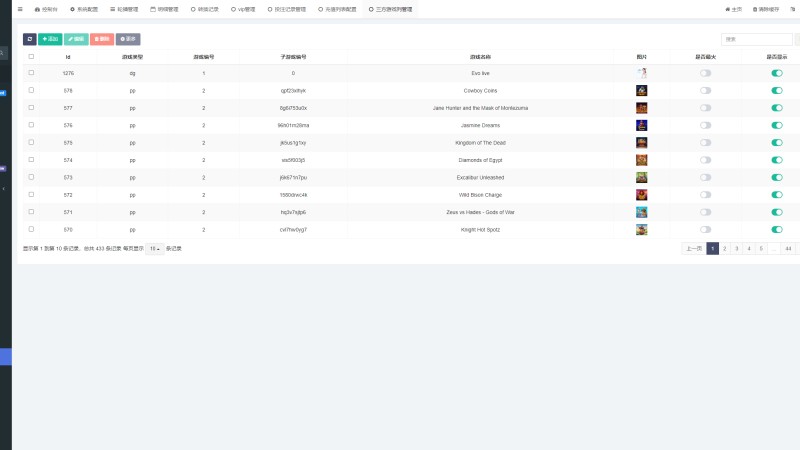
Task: Click the home icon link at top right
Action: pos(733,9)
